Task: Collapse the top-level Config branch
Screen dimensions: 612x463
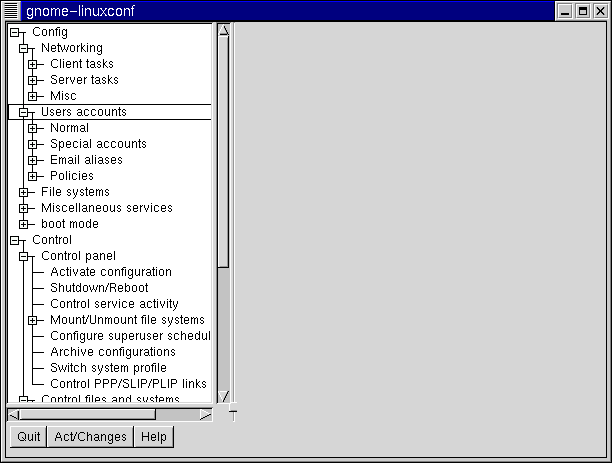Action: coord(14,32)
